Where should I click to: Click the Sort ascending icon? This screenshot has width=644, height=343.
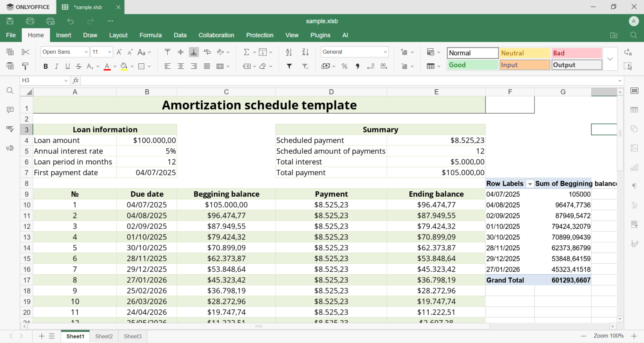pyautogui.click(x=289, y=52)
